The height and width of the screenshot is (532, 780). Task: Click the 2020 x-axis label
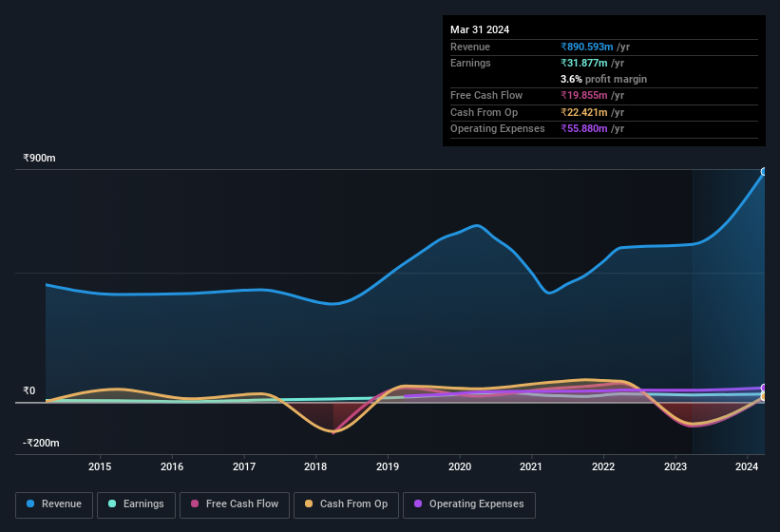(460, 466)
